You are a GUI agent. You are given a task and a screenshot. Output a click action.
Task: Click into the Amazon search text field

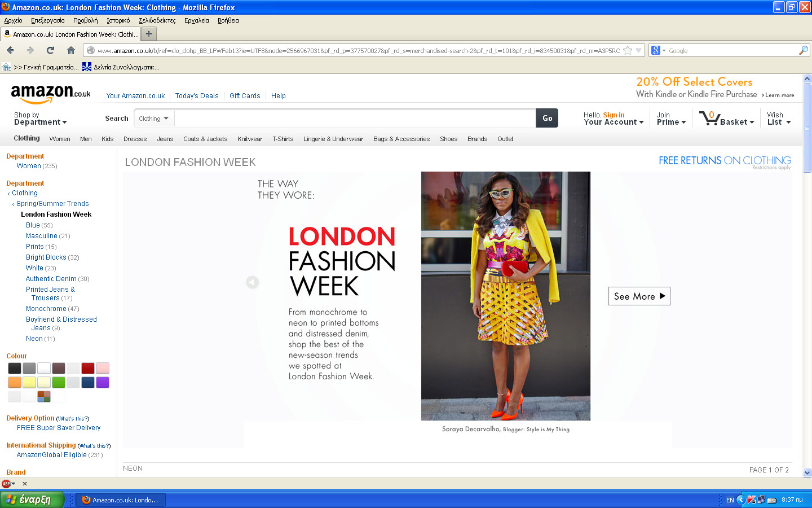(x=355, y=119)
